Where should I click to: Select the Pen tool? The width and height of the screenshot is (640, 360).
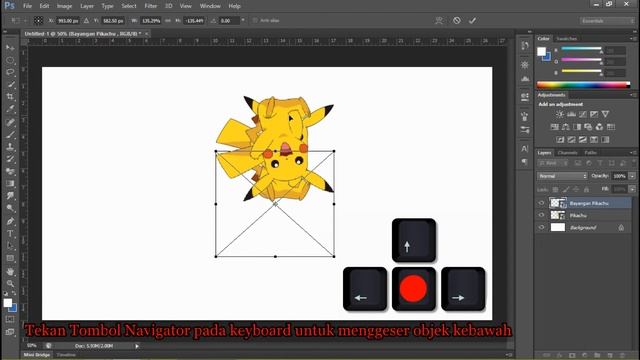click(x=10, y=222)
